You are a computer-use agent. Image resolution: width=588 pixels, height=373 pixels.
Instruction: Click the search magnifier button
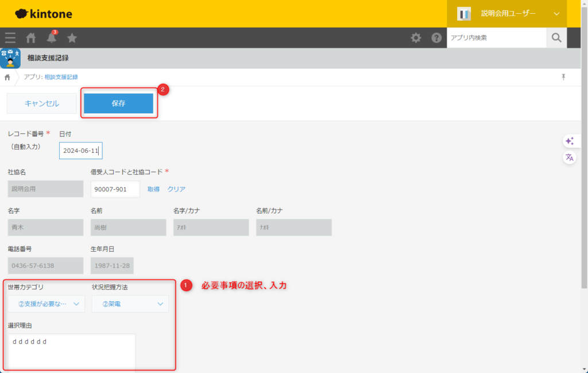click(x=556, y=38)
